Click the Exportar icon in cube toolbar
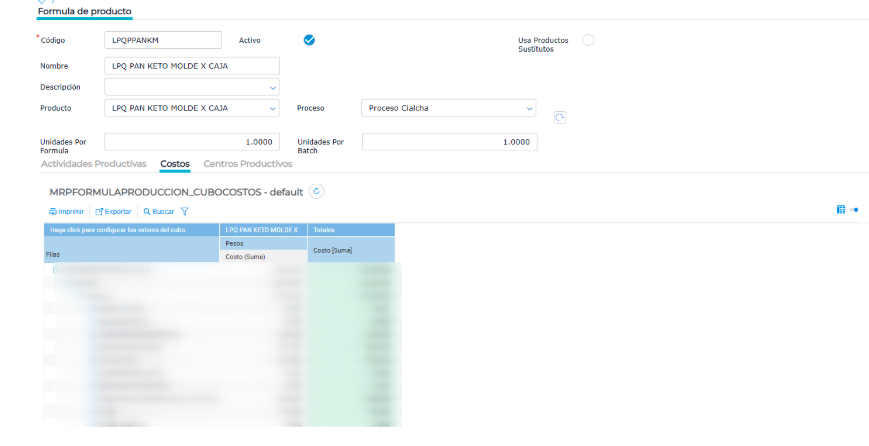Image resolution: width=869 pixels, height=446 pixels. tap(99, 212)
